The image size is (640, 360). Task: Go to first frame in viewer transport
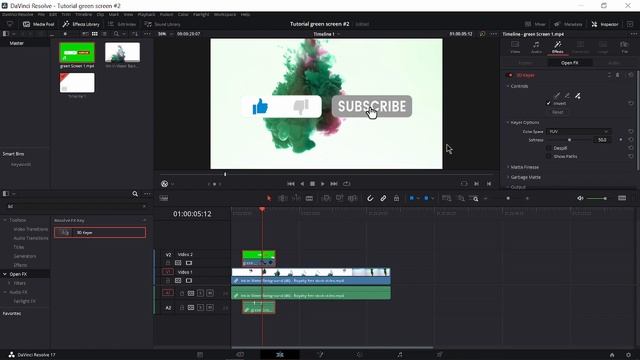pos(291,184)
